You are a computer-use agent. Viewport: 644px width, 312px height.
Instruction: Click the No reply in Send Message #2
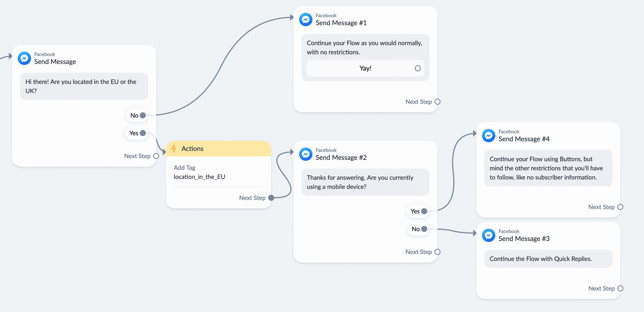(419, 229)
